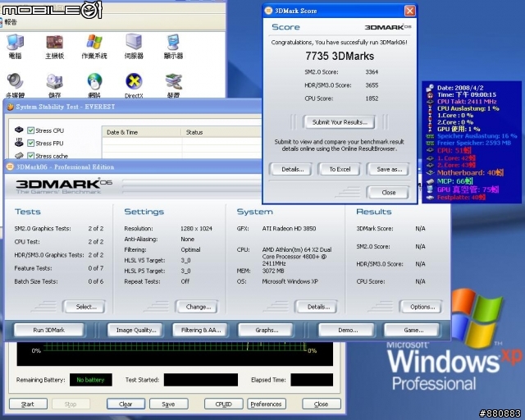
Task: Click Close button in Score dialog
Action: pyautogui.click(x=388, y=193)
